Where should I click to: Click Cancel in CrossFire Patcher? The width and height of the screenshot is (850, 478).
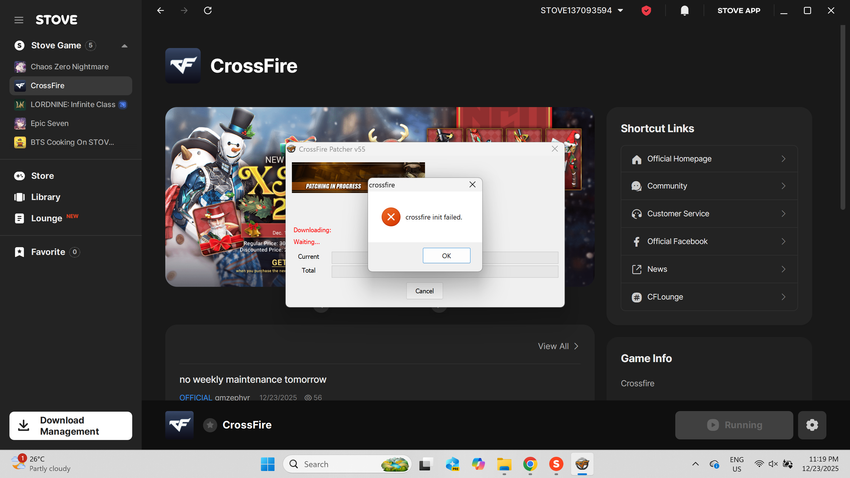(424, 291)
